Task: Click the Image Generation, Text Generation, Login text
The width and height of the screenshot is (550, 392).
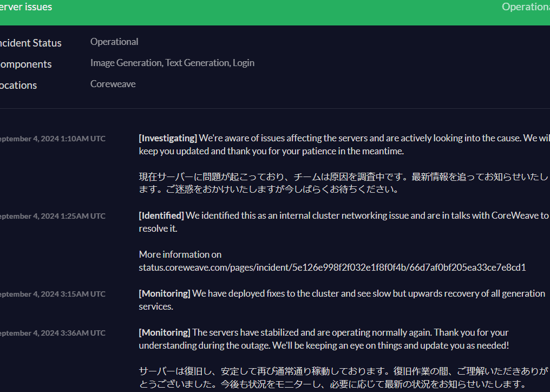Action: pos(172,63)
